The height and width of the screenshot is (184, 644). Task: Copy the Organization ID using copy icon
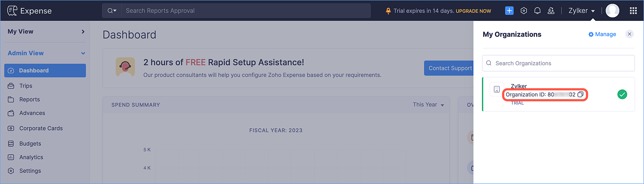(580, 95)
